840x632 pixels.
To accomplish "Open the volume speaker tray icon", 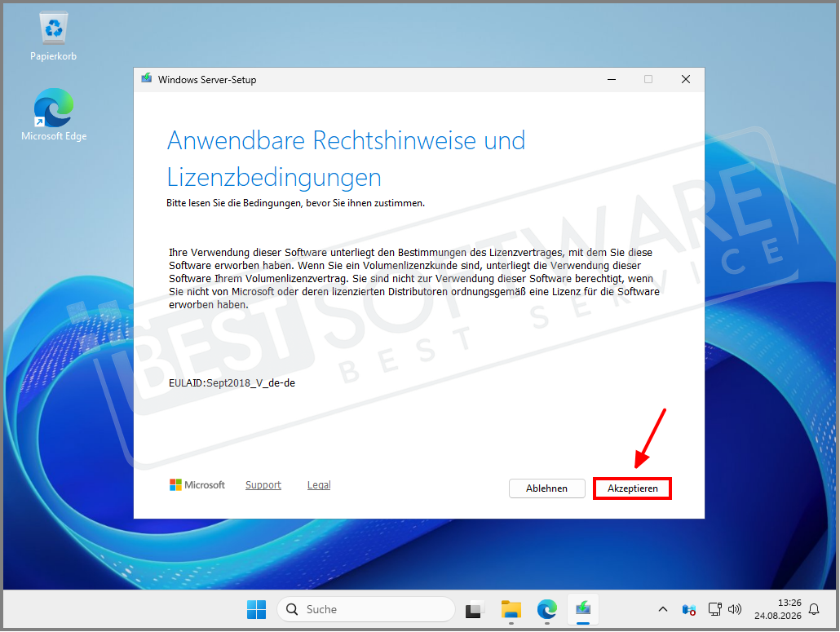I will pyautogui.click(x=735, y=609).
